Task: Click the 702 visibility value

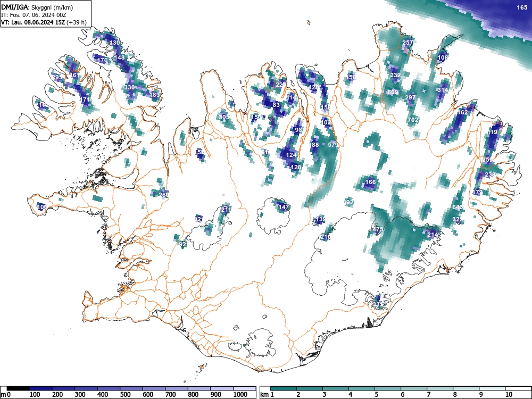Action: click(413, 120)
